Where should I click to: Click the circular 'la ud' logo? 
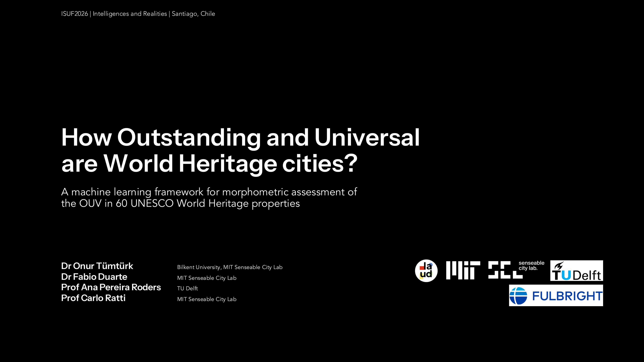[x=426, y=270]
